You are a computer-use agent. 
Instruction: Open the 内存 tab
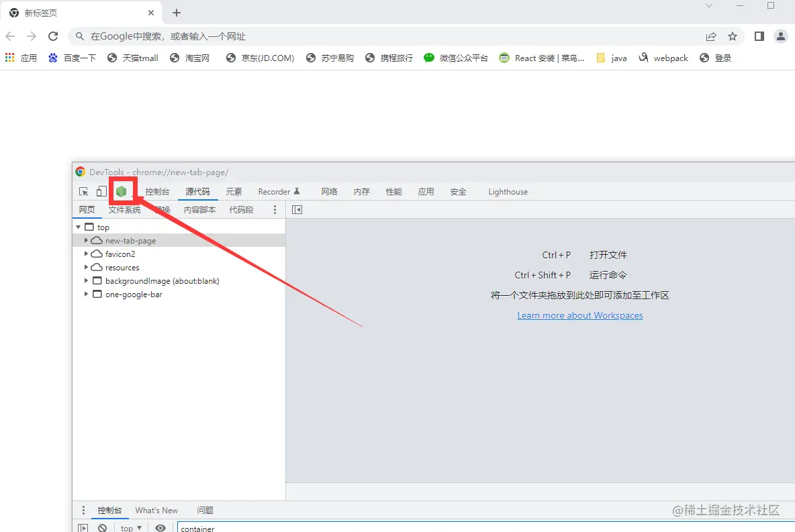(361, 191)
